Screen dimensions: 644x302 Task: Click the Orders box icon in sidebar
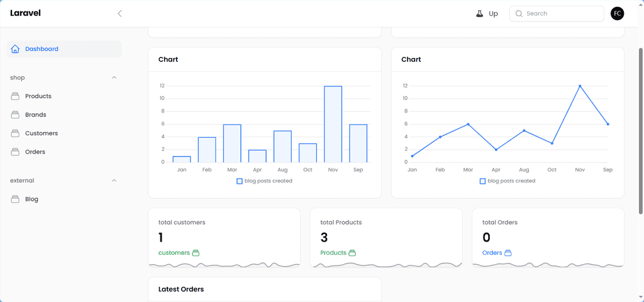(15, 152)
